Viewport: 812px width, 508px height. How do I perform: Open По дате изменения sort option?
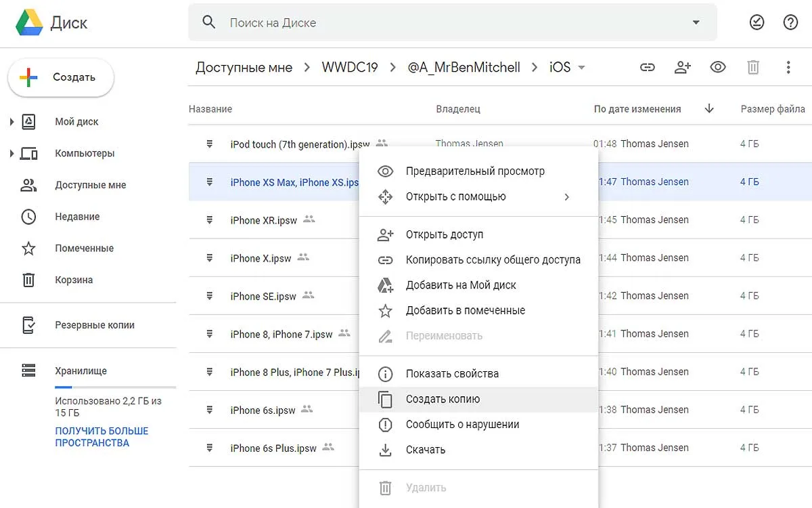pyautogui.click(x=637, y=109)
